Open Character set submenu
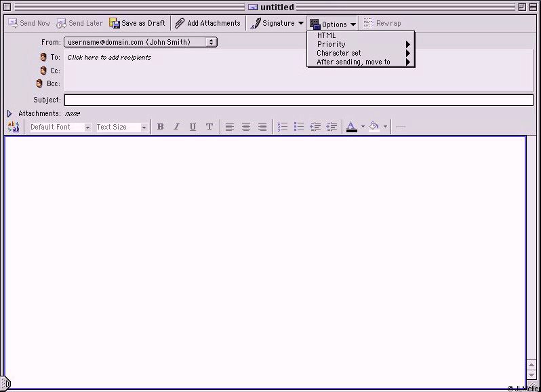The height and width of the screenshot is (392, 541). pyautogui.click(x=361, y=53)
